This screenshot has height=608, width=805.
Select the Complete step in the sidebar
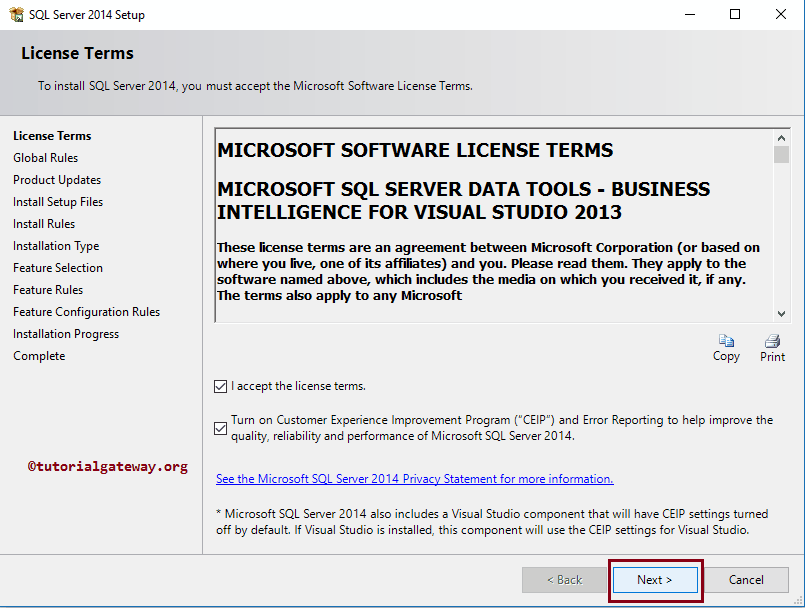pyautogui.click(x=39, y=355)
